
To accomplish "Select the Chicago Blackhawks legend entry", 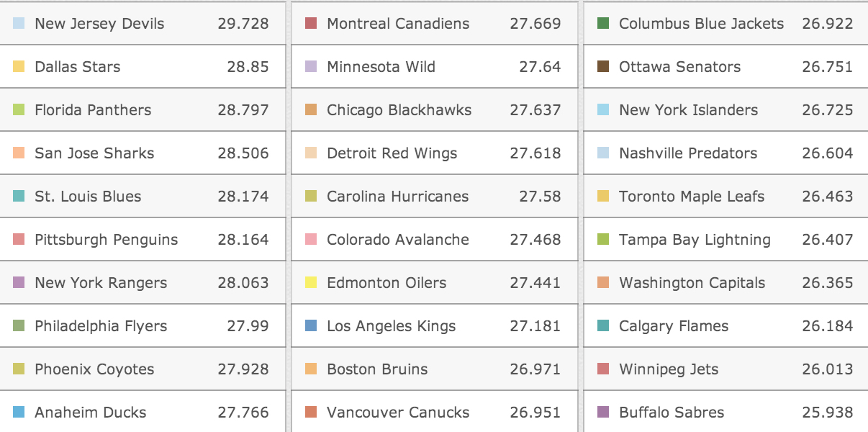I will point(399,110).
